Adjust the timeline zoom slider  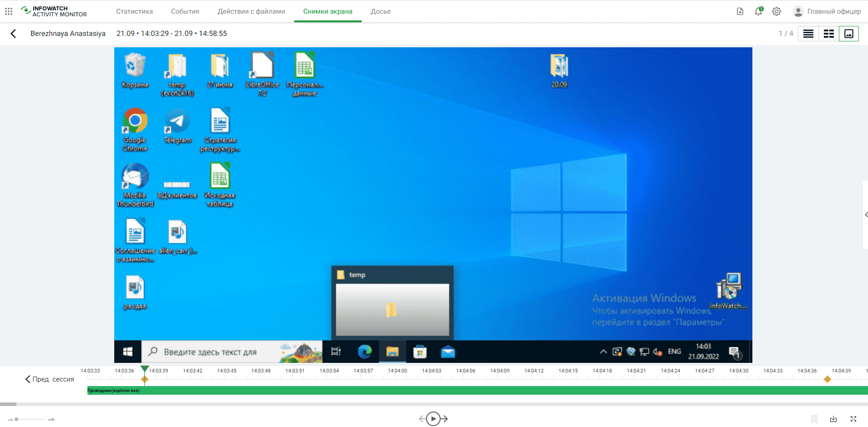(x=17, y=419)
